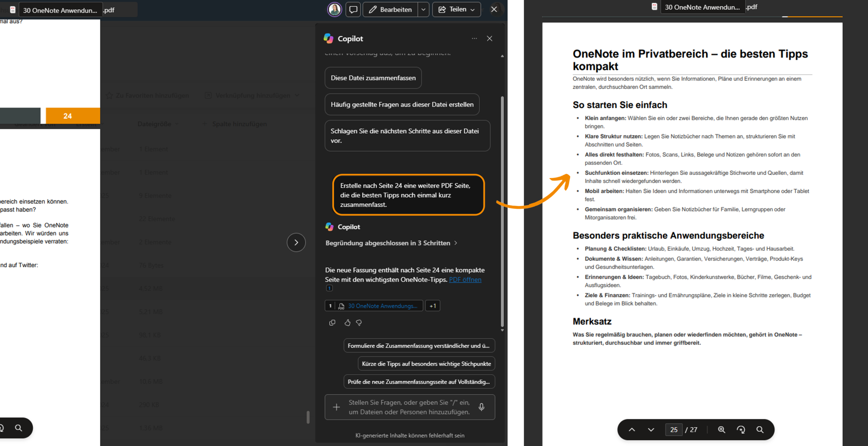This screenshot has width=868, height=446.
Task: Give thumbs down to Copilot response
Action: click(359, 322)
